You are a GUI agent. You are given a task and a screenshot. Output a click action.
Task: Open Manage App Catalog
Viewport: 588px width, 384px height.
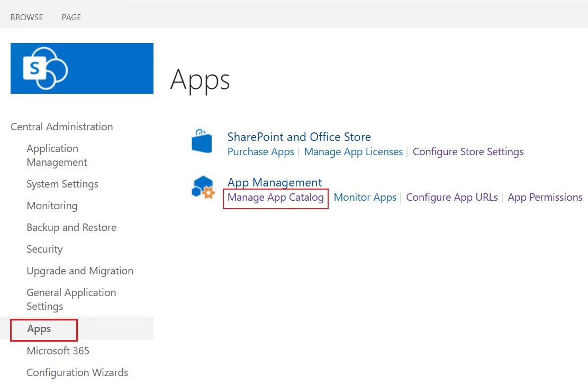(x=275, y=197)
